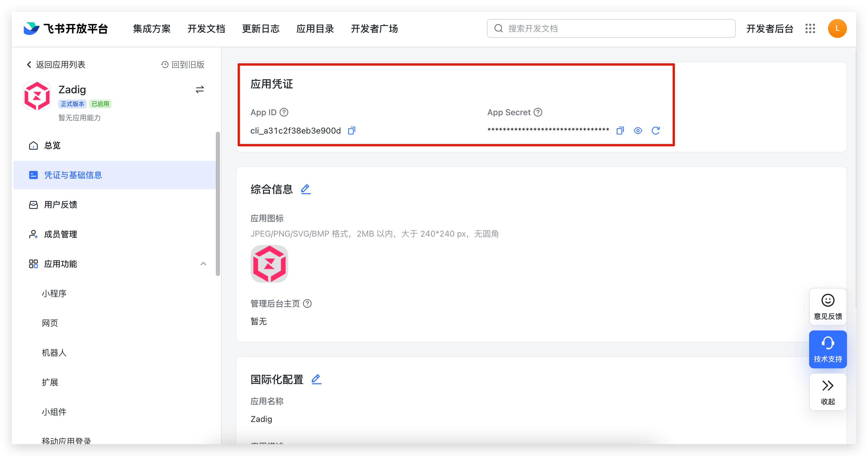
Task: Click the App Secret help icon
Action: pyautogui.click(x=538, y=112)
